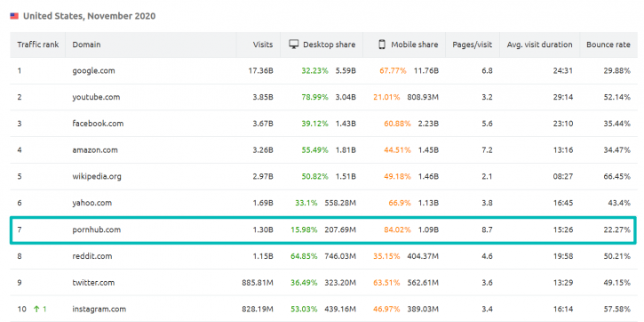This screenshot has height=322, width=644.
Task: Click instagram.com desktop share 53.03%
Action: 305,309
